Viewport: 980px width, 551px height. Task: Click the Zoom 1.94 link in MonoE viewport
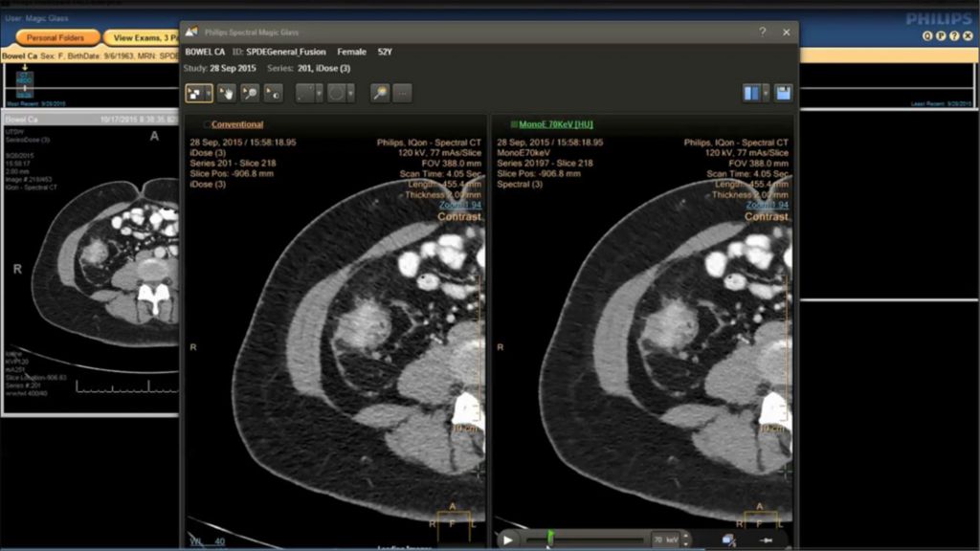(x=767, y=205)
